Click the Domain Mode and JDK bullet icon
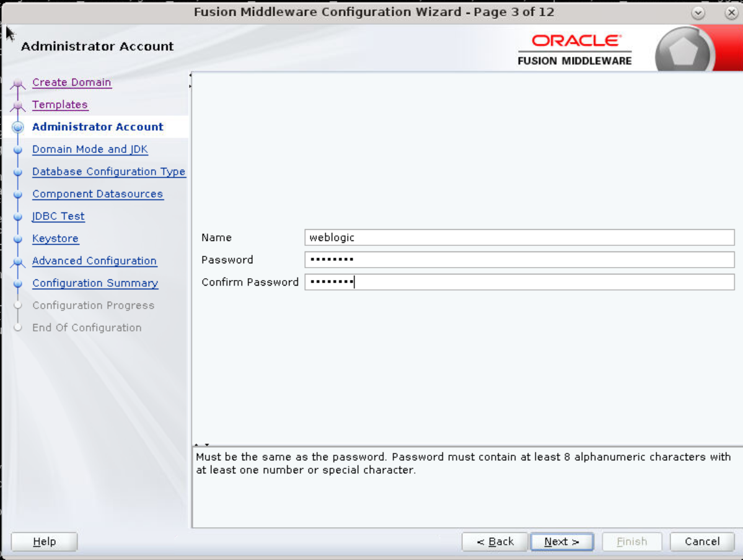 (x=18, y=150)
